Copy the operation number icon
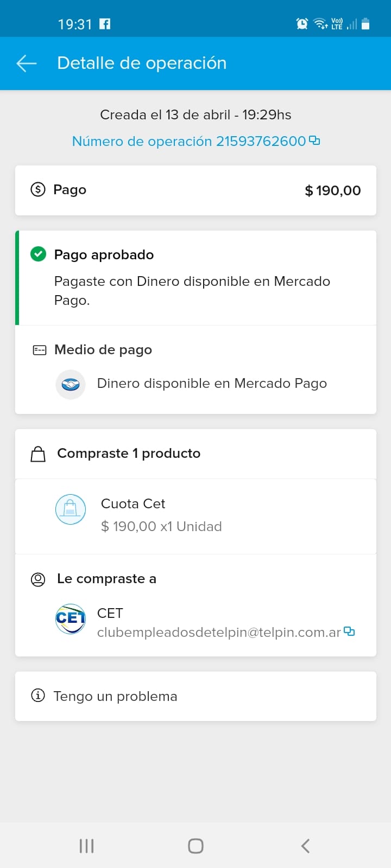The width and height of the screenshot is (391, 868). [314, 141]
